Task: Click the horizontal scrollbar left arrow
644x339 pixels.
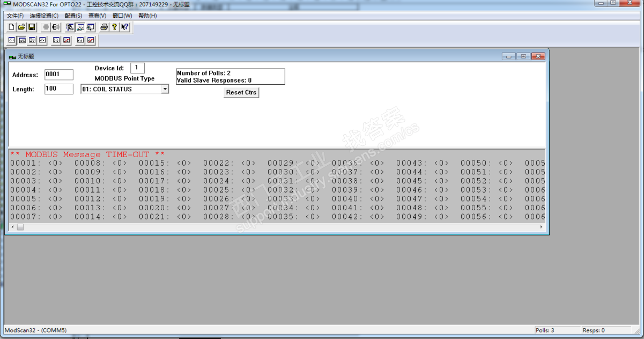Action: click(x=12, y=227)
